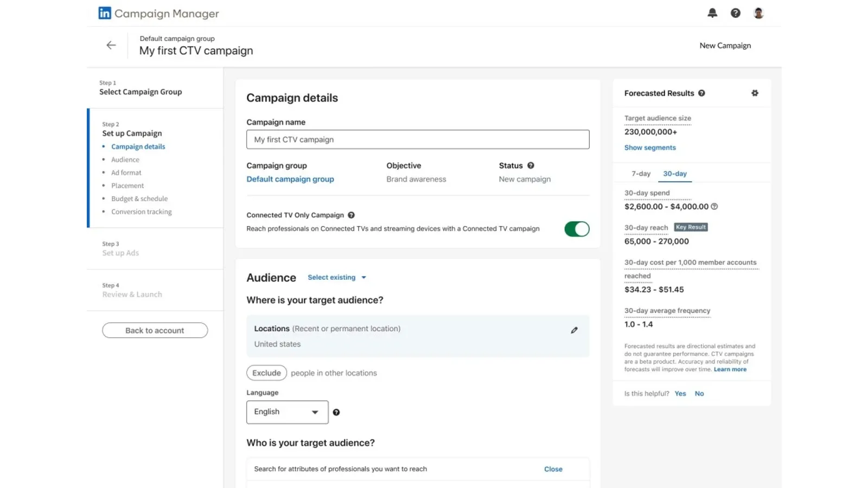Image resolution: width=868 pixels, height=488 pixels.
Task: Jump to Budget & schedule section
Action: click(139, 199)
